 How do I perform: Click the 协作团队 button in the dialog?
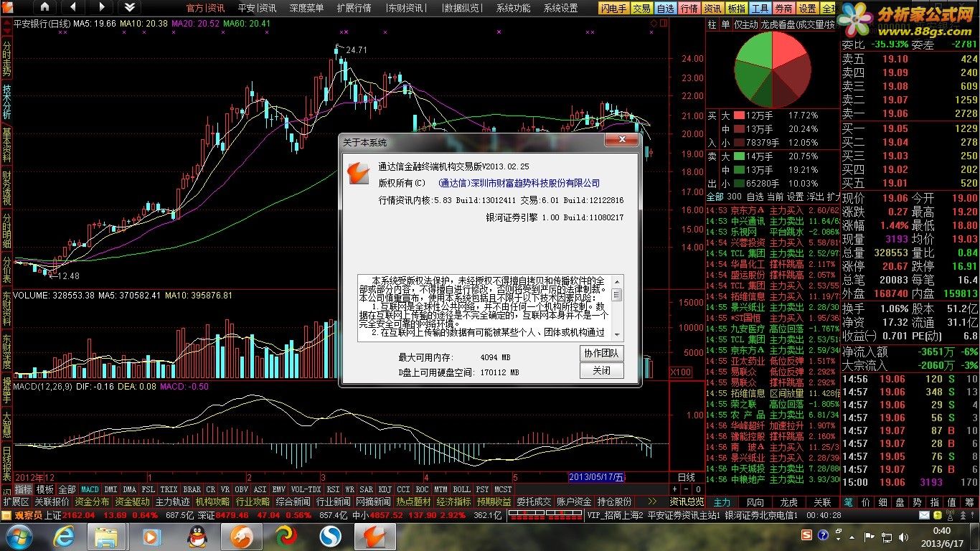tap(601, 353)
